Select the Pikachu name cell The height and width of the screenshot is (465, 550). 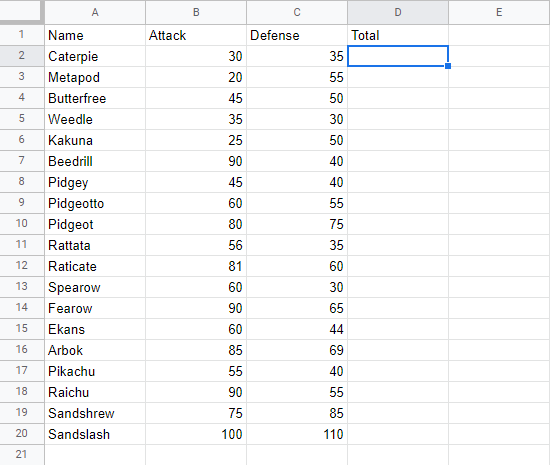point(95,371)
